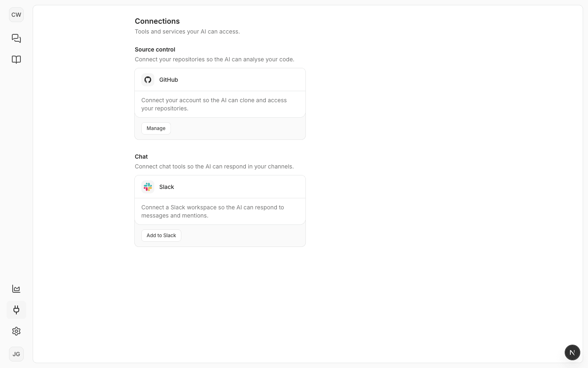
Task: Click the Slack logo icon
Action: pyautogui.click(x=148, y=187)
